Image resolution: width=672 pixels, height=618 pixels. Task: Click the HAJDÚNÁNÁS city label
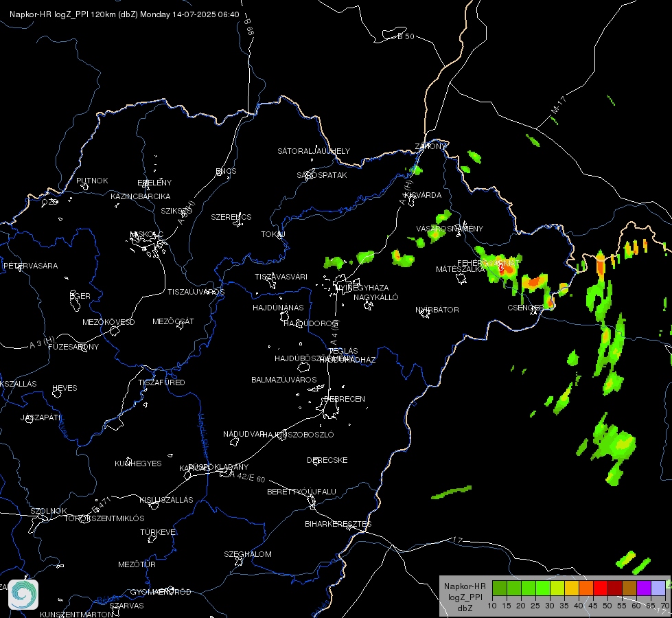(x=278, y=308)
